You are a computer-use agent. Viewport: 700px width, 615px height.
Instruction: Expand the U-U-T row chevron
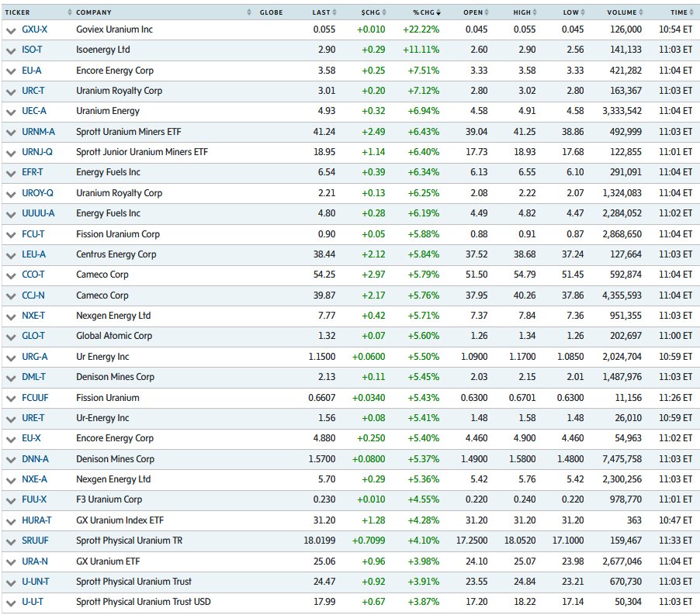pos(11,603)
